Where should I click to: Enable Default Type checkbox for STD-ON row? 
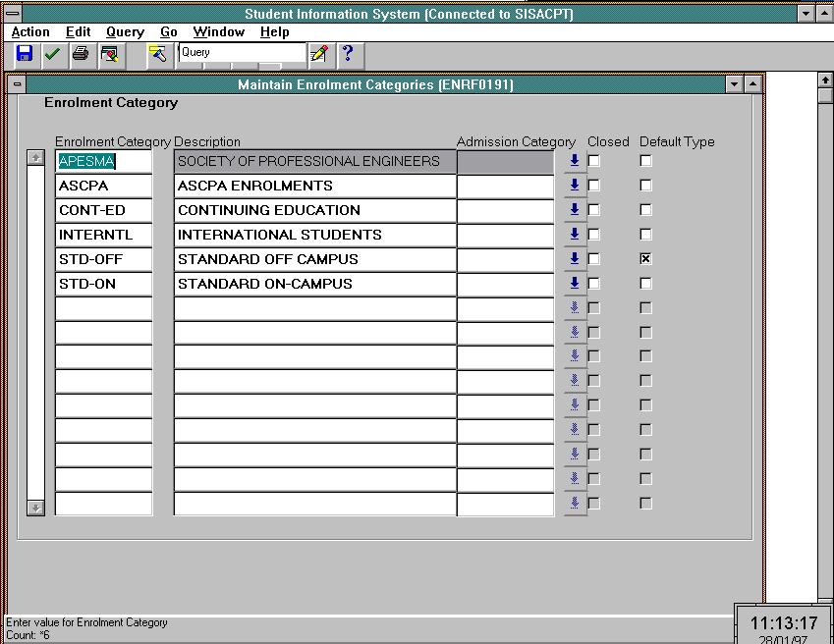pos(645,284)
